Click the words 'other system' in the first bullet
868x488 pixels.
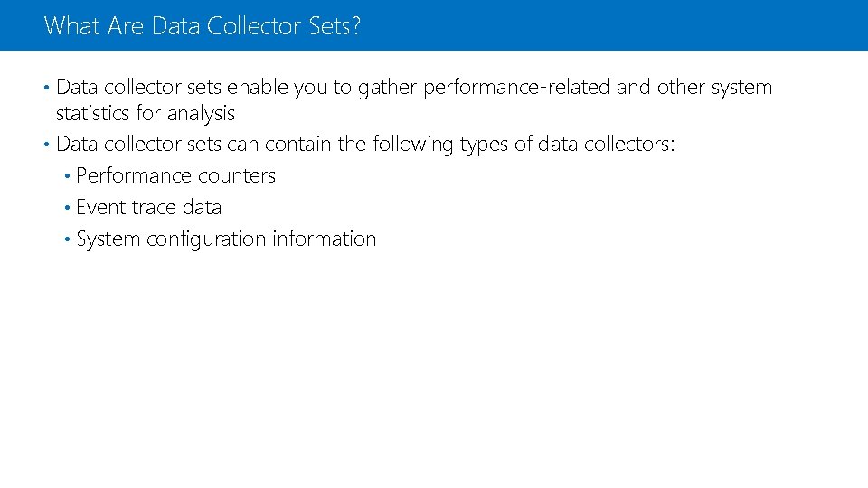click(714, 88)
